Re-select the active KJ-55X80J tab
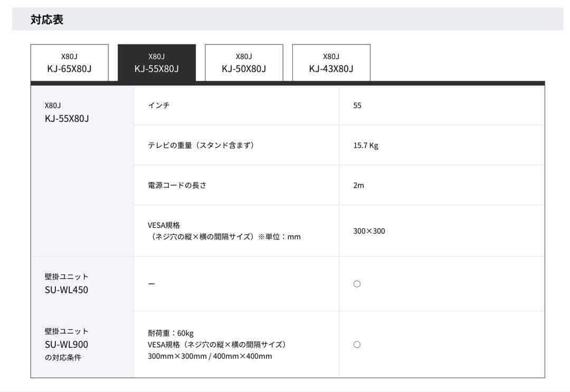 pyautogui.click(x=158, y=63)
